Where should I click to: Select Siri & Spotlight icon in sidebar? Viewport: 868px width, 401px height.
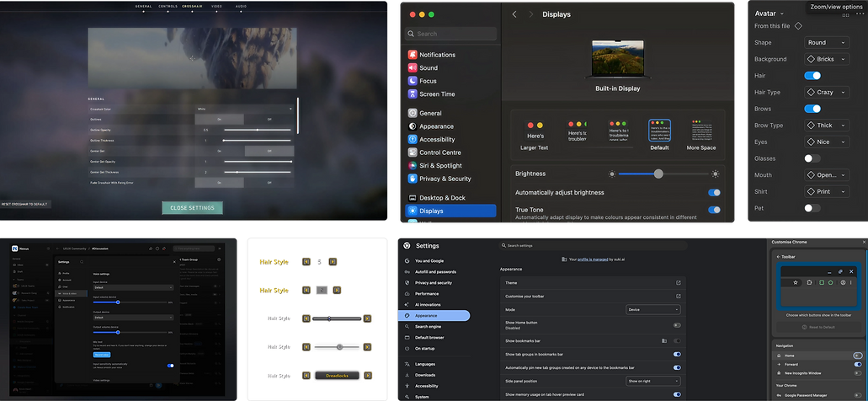[413, 166]
